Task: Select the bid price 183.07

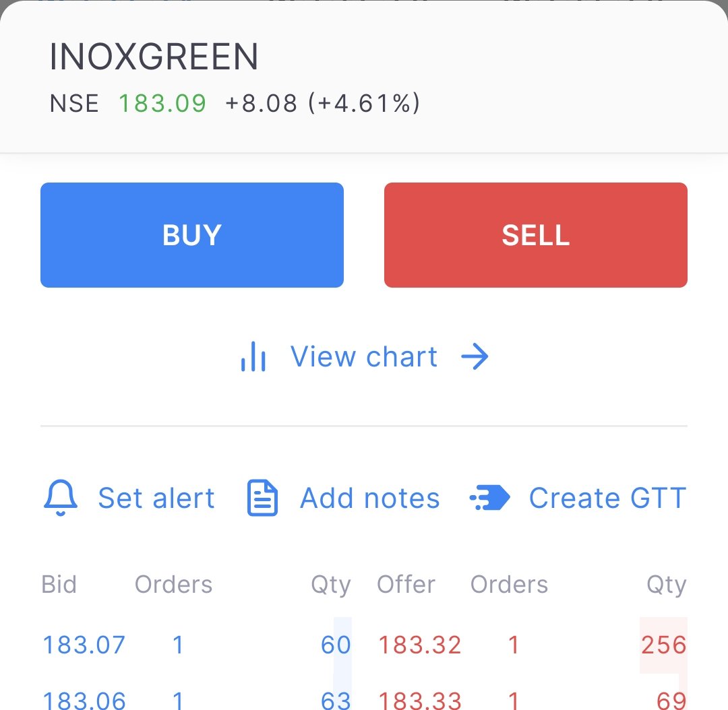Action: pos(84,645)
